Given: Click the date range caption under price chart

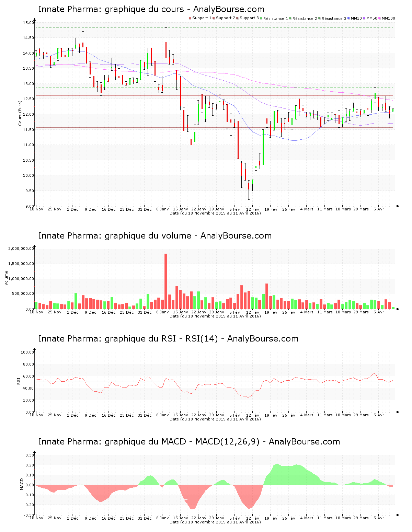Looking at the screenshot, I should (x=215, y=213).
